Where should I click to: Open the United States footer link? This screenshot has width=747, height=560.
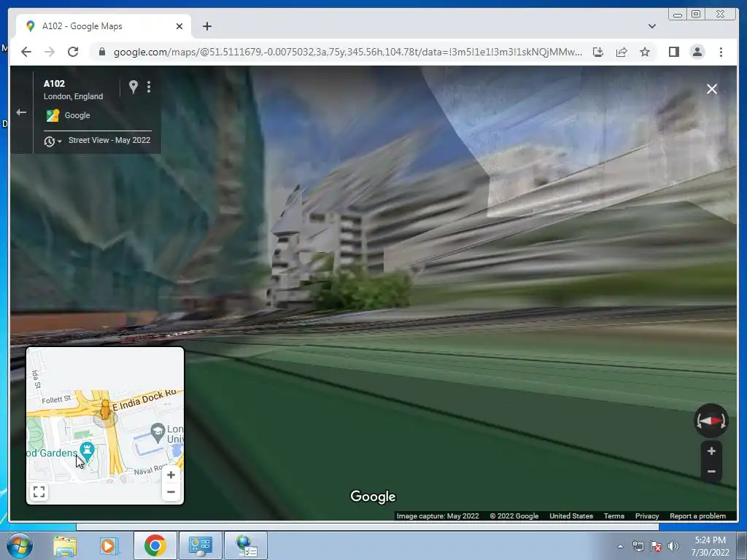(x=570, y=516)
